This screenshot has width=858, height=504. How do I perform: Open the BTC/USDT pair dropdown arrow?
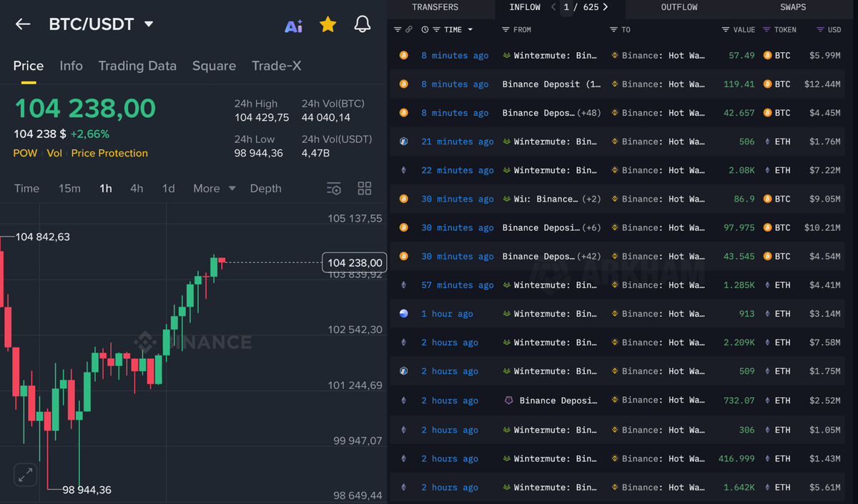click(149, 24)
